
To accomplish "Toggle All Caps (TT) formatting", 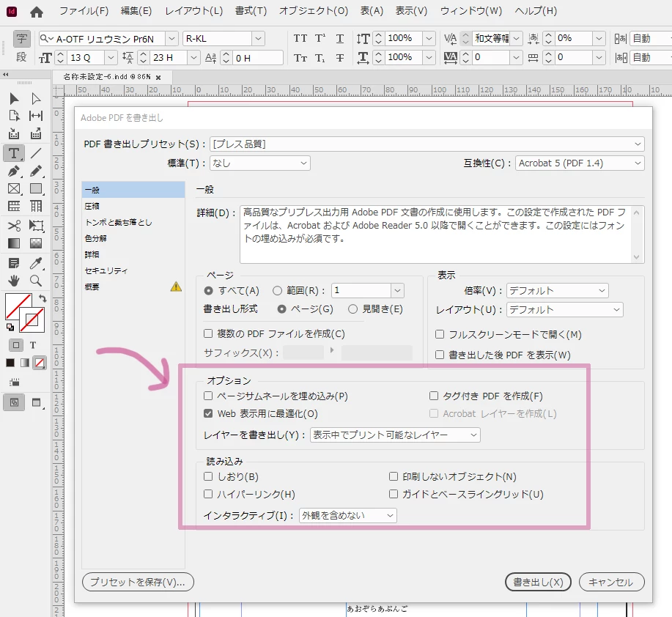I will [x=300, y=39].
